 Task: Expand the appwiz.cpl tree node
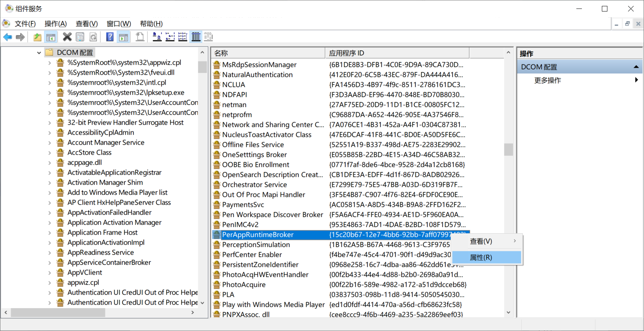point(50,282)
